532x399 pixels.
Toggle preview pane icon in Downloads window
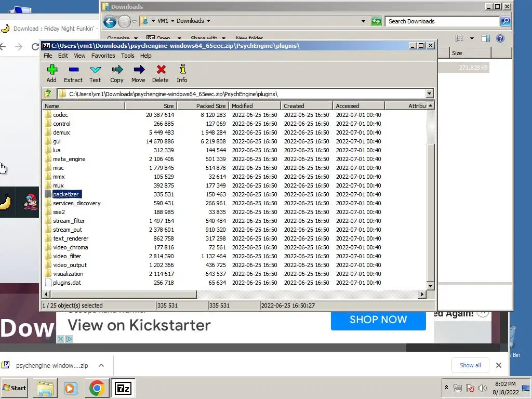coord(486,38)
